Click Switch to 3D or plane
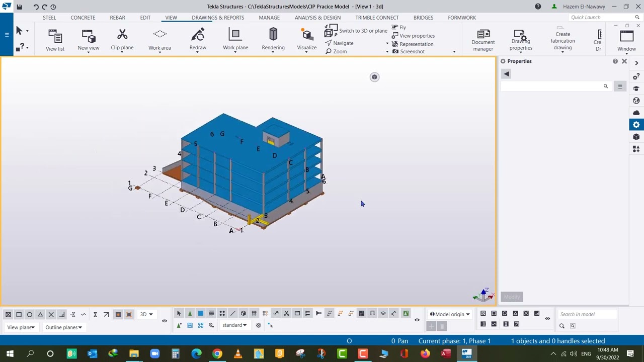Screen dimensions: 644x362 pyautogui.click(x=356, y=31)
